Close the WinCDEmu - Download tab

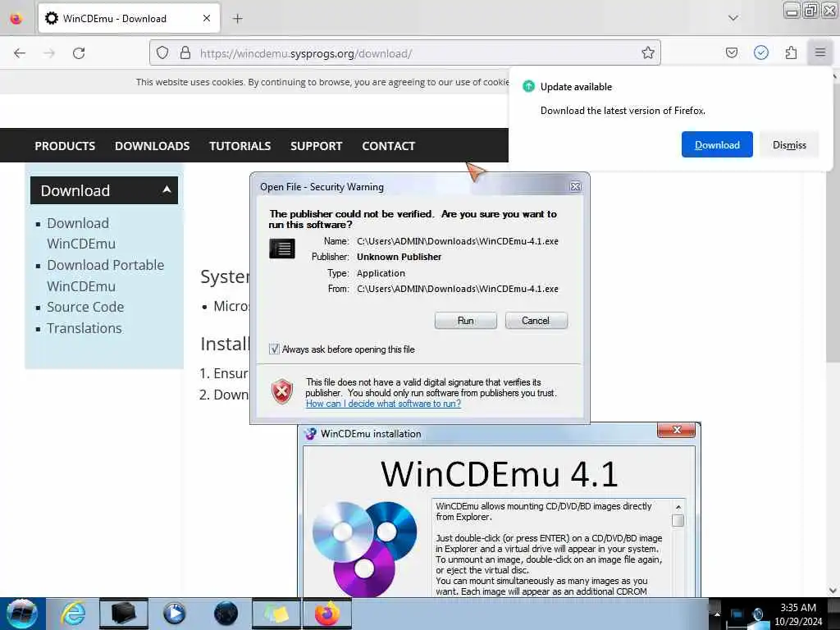[206, 18]
